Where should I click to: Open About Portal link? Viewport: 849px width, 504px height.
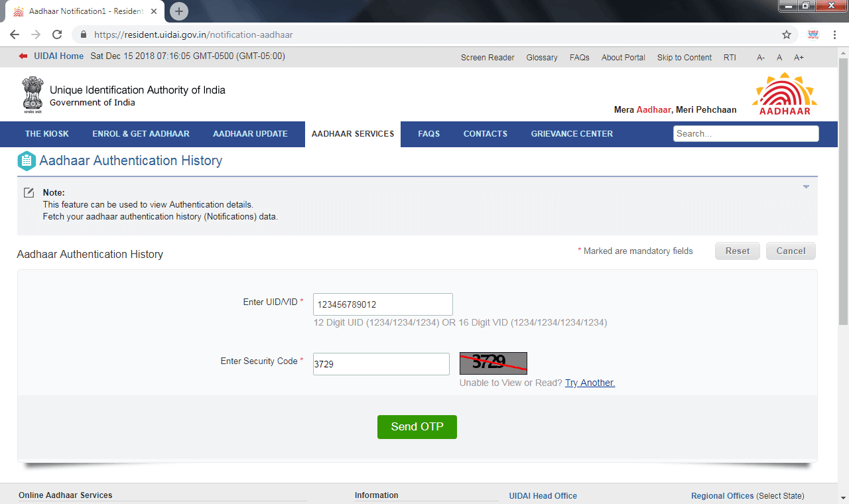point(623,58)
